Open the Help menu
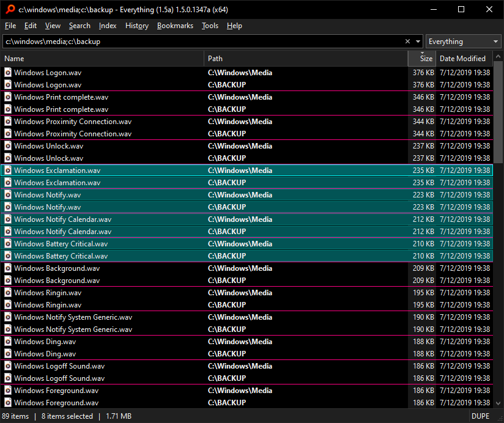The image size is (504, 423). click(x=234, y=26)
